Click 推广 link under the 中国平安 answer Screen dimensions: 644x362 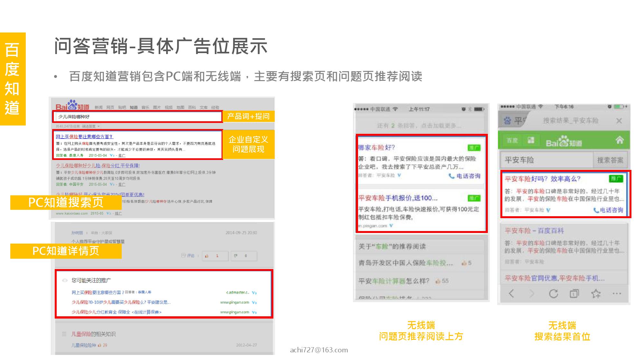122,184
